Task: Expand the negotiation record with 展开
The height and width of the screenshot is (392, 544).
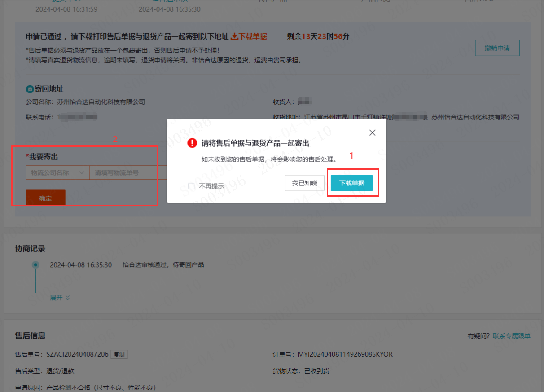Action: point(57,298)
